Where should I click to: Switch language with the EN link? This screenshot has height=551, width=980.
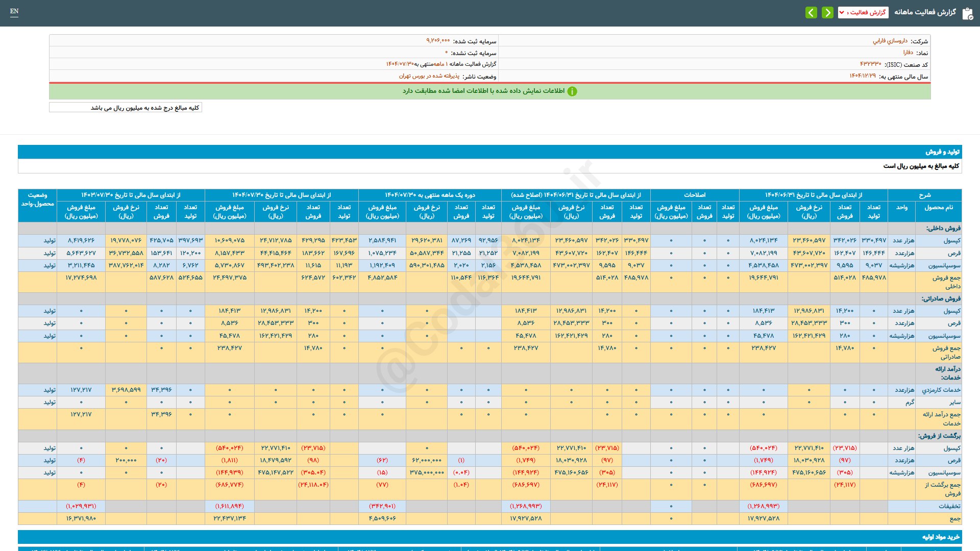(x=14, y=11)
